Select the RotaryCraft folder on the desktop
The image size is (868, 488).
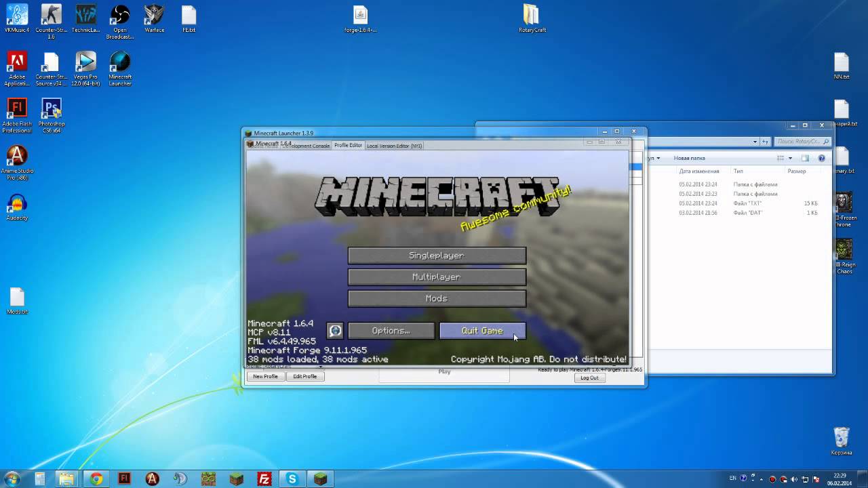pos(532,19)
